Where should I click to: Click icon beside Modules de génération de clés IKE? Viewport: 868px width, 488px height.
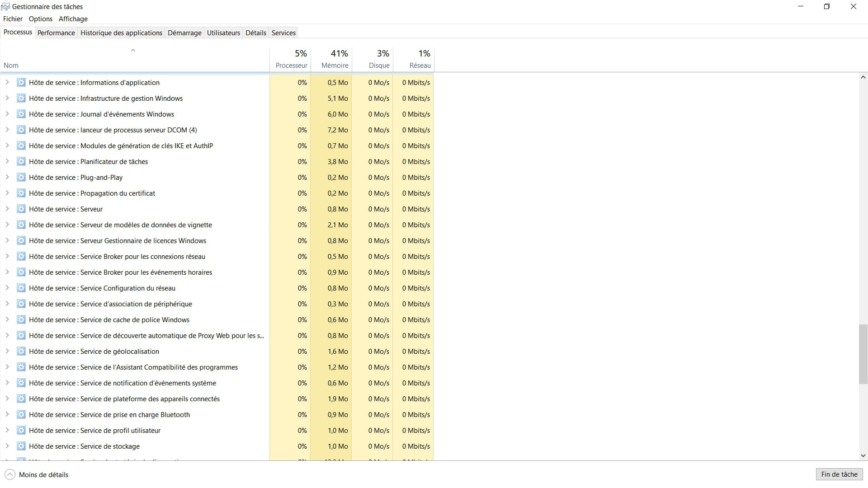coord(21,145)
